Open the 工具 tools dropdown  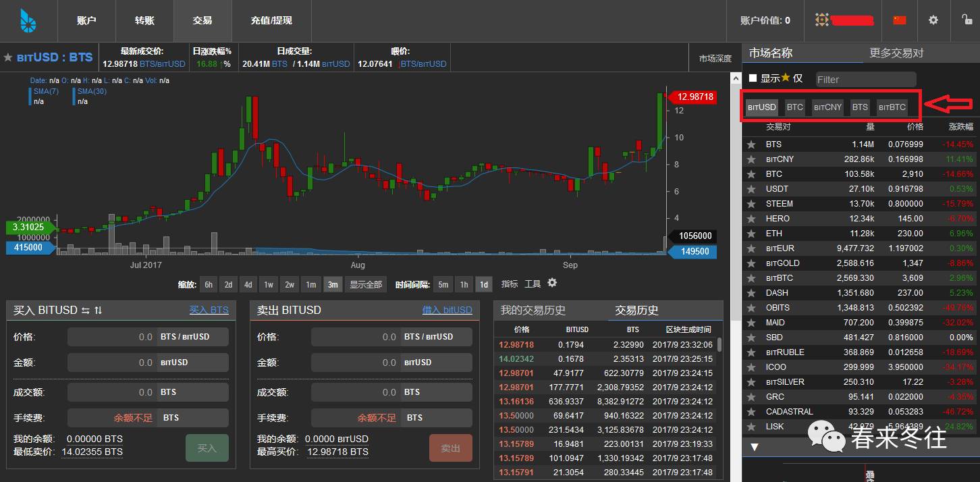tap(533, 284)
